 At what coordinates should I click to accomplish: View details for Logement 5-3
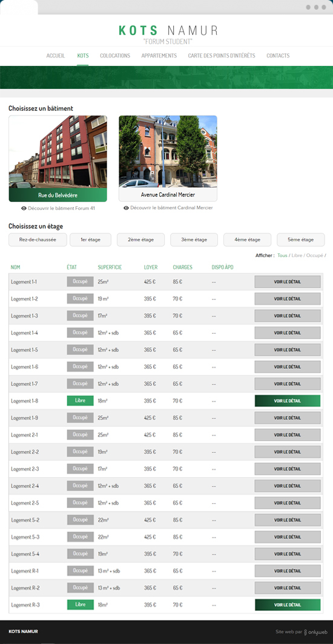pyautogui.click(x=288, y=537)
